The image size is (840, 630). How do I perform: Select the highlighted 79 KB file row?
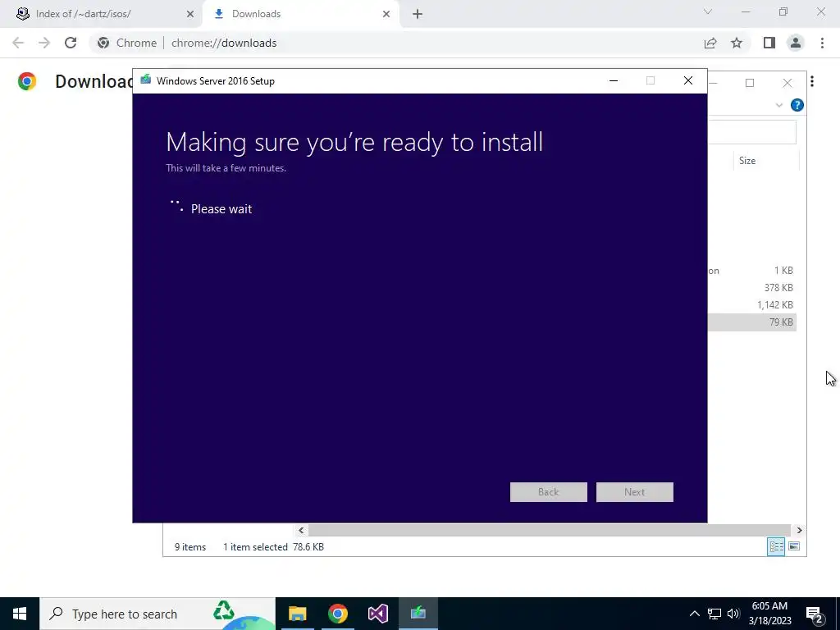(751, 322)
